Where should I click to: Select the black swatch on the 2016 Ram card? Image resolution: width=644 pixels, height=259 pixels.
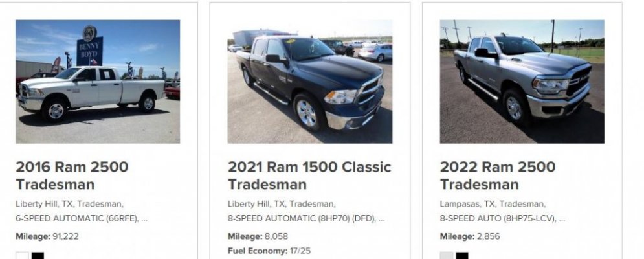38,256
